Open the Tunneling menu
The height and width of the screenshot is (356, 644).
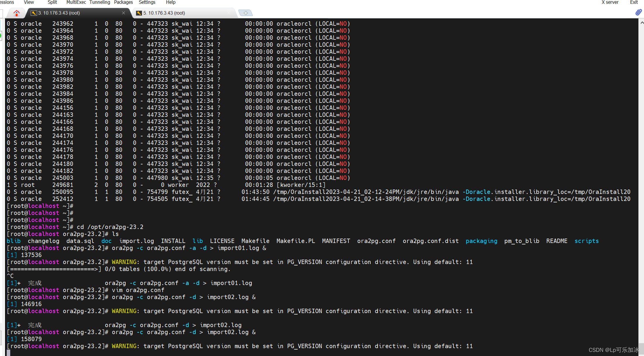100,2
